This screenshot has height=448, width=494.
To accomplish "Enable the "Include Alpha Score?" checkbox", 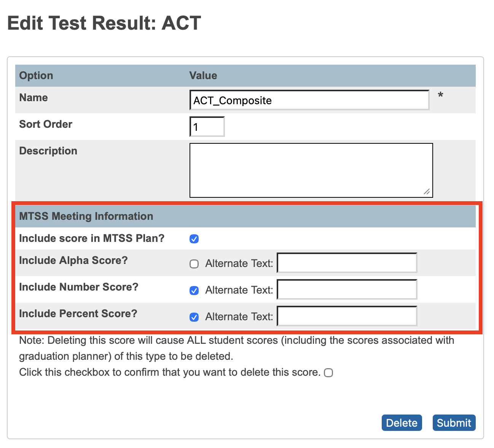I will point(194,264).
